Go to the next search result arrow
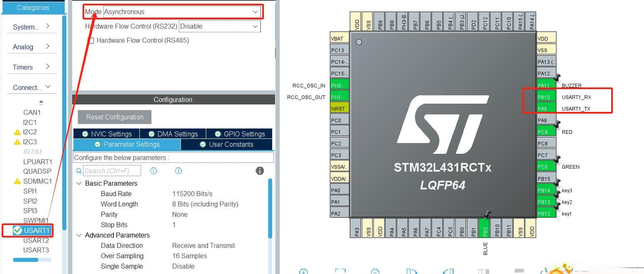 pyautogui.click(x=178, y=171)
